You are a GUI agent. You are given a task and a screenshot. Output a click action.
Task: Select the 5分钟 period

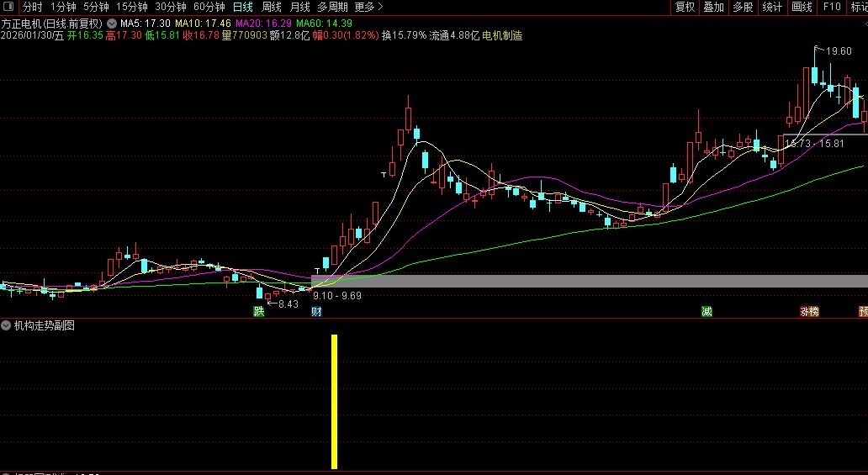tap(97, 7)
